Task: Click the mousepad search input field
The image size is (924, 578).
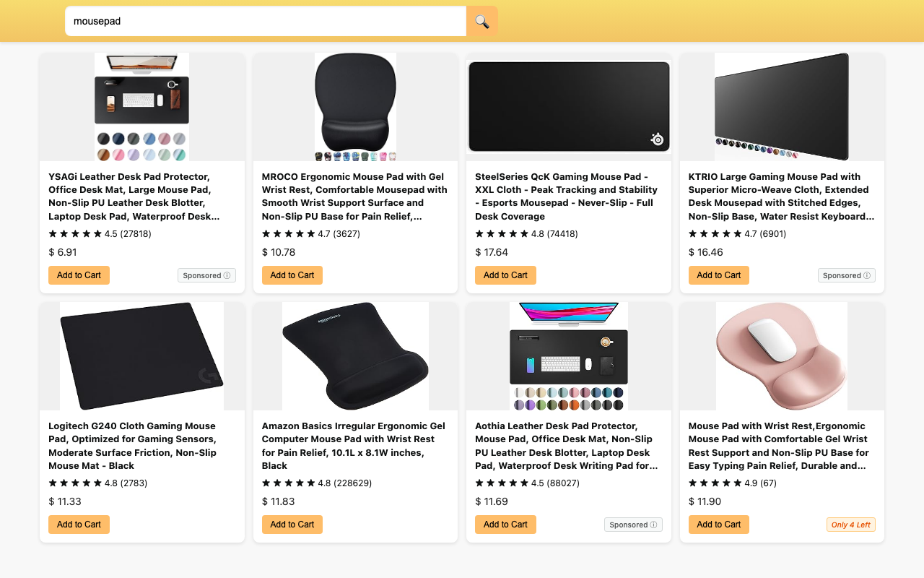Action: [x=266, y=22]
